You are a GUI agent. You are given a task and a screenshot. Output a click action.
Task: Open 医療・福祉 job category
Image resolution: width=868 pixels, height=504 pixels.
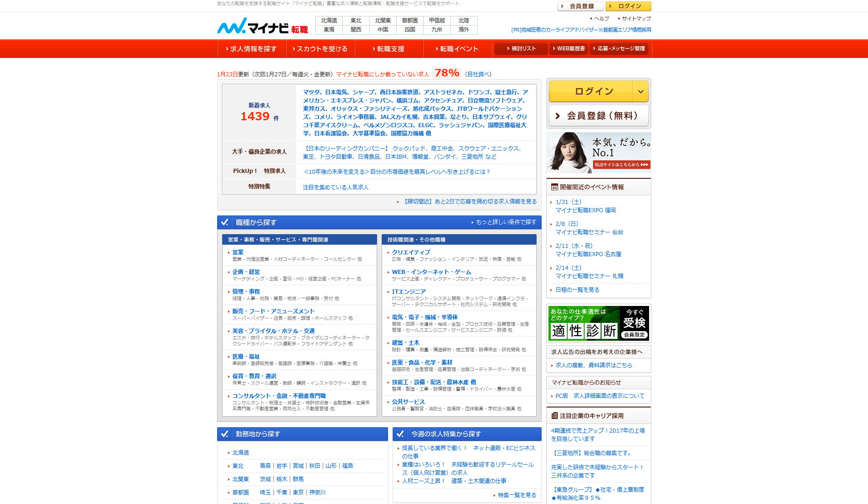pos(246,357)
